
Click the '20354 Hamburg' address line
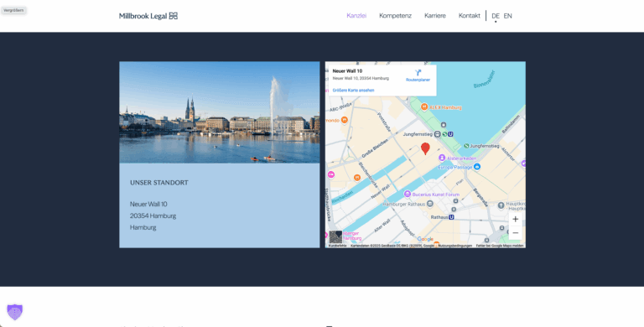153,215
